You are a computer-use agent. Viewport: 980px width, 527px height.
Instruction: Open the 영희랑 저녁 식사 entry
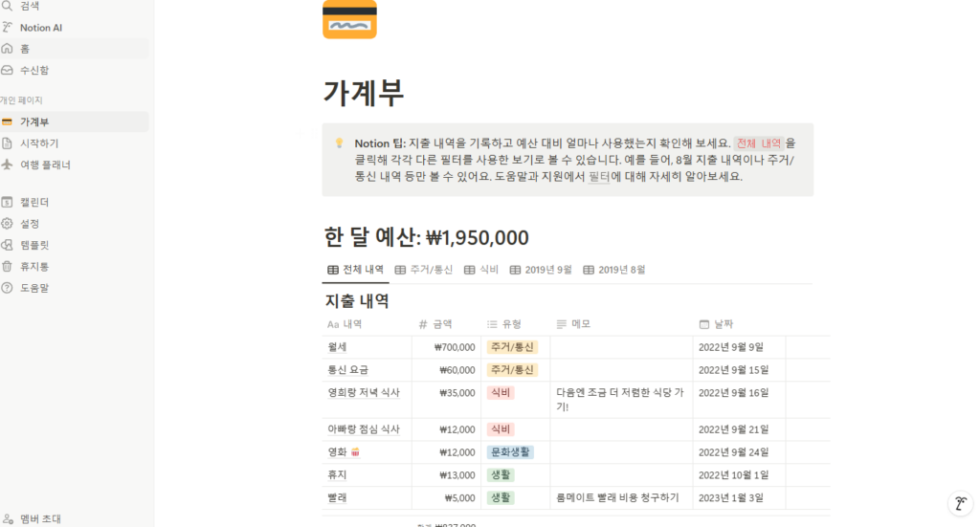pyautogui.click(x=364, y=393)
